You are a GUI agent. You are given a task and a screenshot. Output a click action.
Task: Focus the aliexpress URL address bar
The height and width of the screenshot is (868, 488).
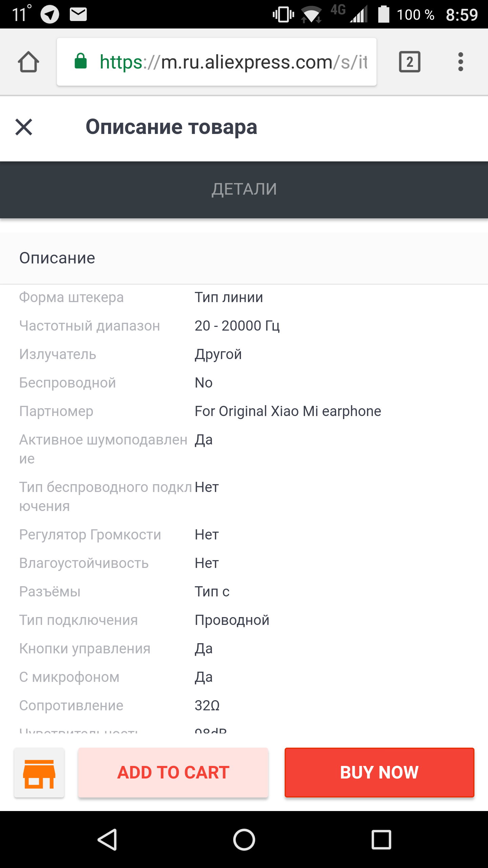point(233,62)
